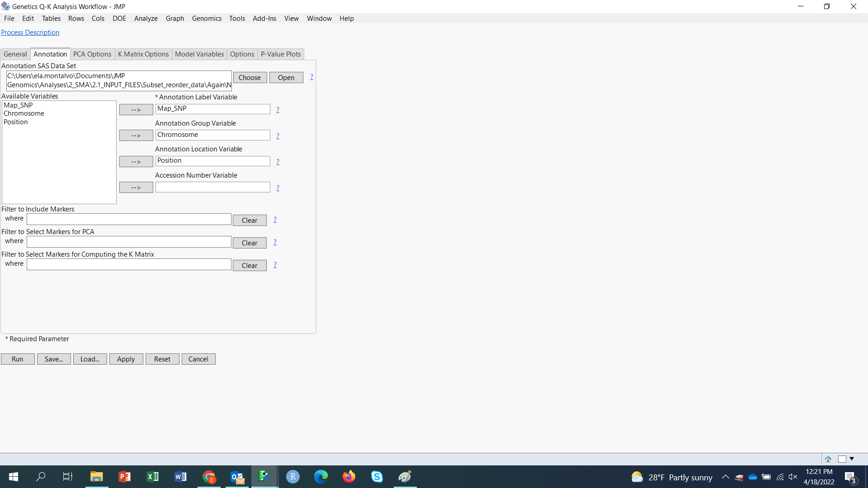Open Outlook from the taskbar

(x=237, y=477)
